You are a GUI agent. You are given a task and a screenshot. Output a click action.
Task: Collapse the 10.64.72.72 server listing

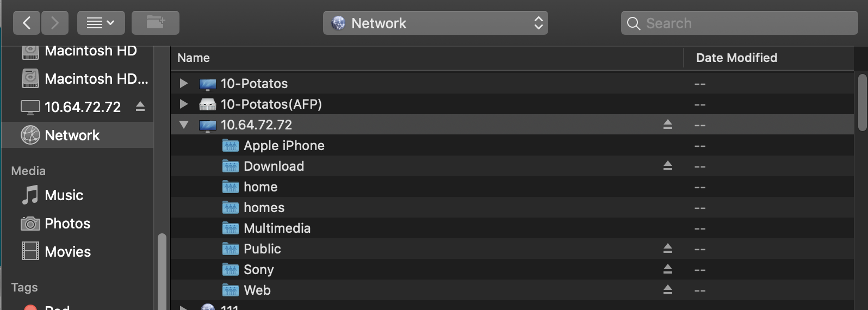184,125
